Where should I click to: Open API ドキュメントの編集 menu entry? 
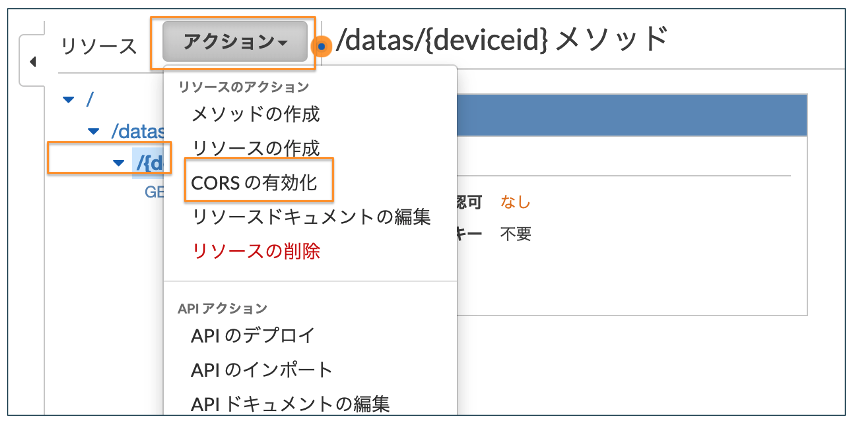pyautogui.click(x=290, y=404)
